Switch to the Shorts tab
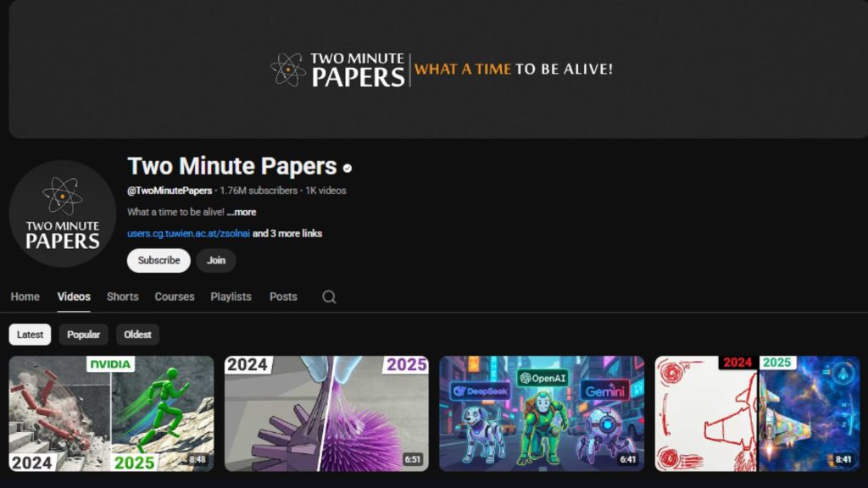 tap(121, 297)
